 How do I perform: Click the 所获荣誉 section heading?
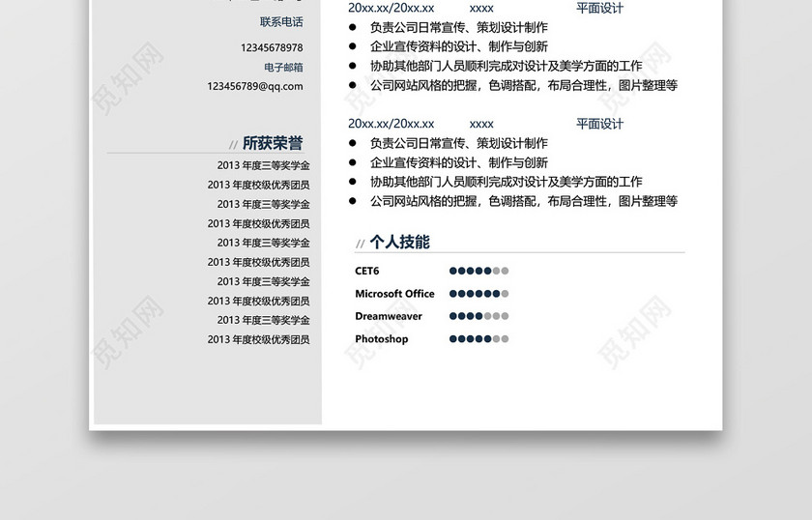273,143
